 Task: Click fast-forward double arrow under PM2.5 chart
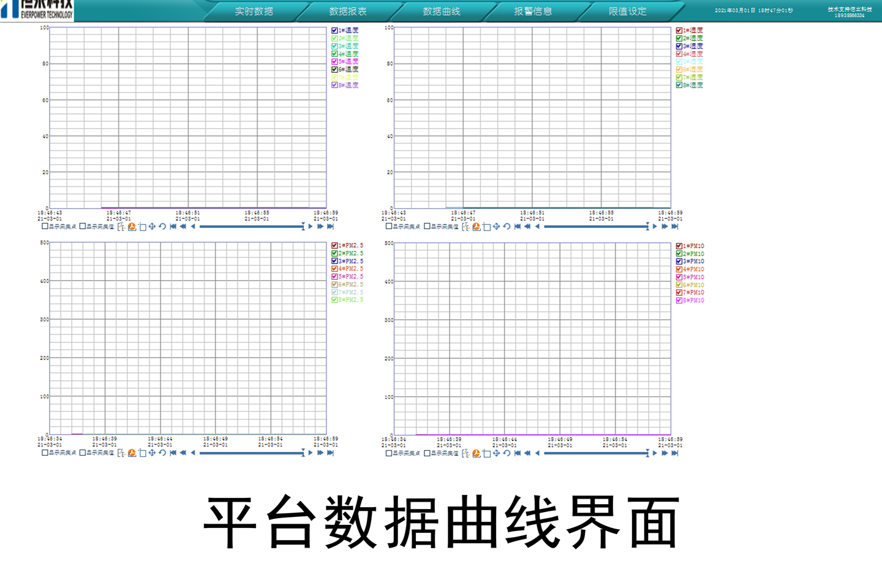tap(320, 453)
